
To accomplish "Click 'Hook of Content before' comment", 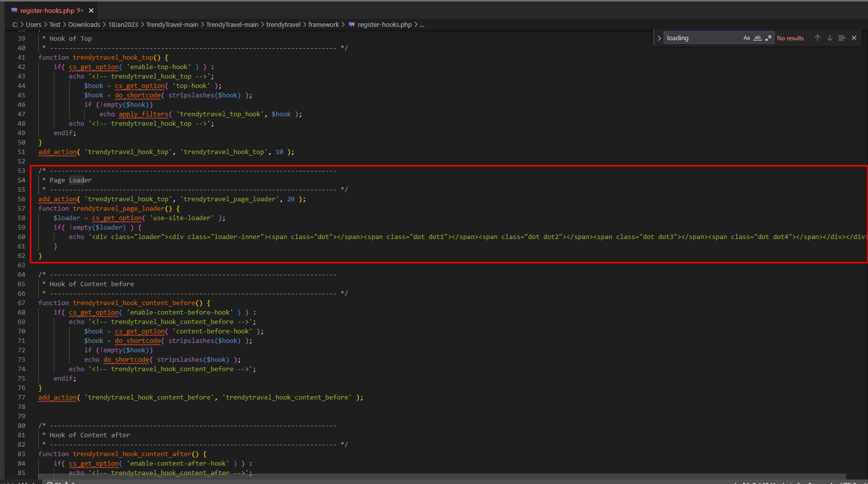I will (x=91, y=284).
